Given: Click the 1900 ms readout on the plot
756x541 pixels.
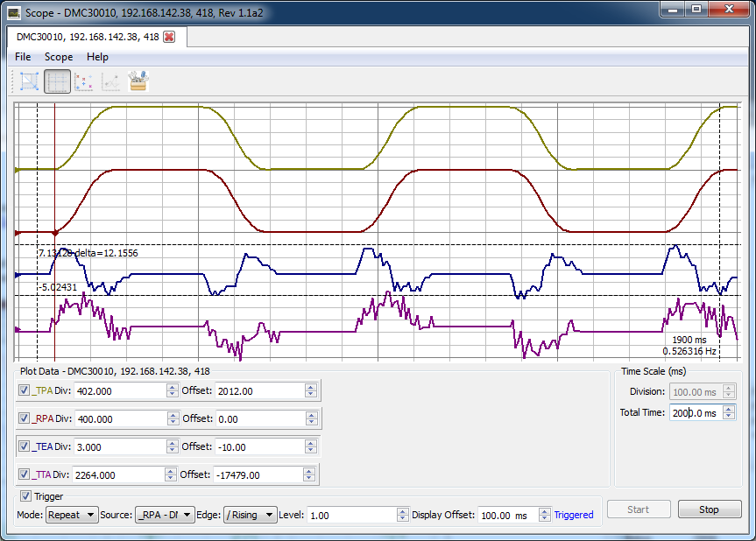Looking at the screenshot, I should point(689,340).
